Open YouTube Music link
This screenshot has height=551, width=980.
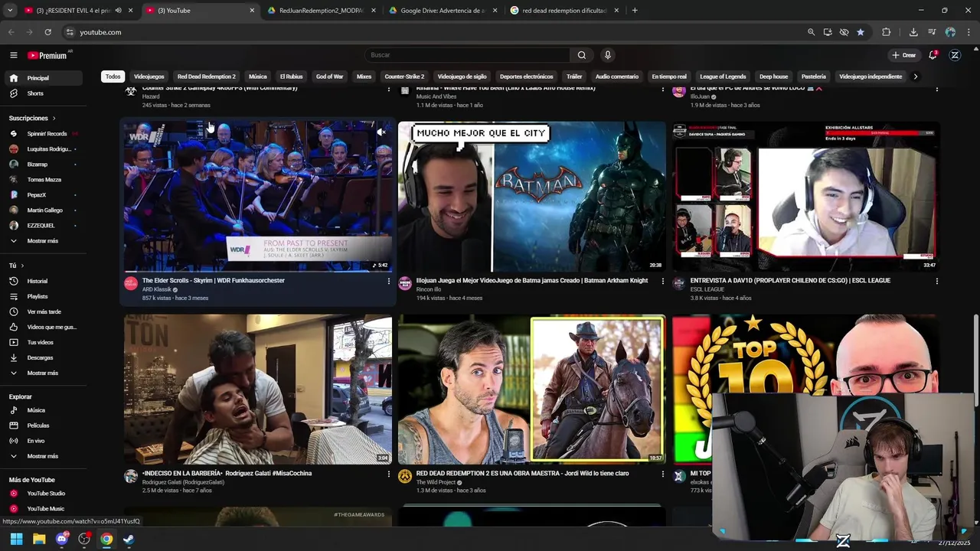pyautogui.click(x=44, y=509)
